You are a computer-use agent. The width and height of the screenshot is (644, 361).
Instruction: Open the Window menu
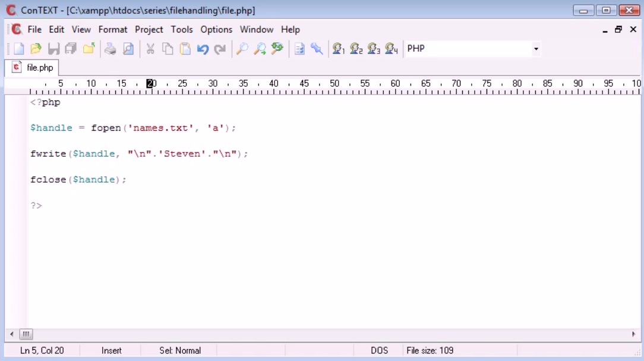tap(256, 30)
